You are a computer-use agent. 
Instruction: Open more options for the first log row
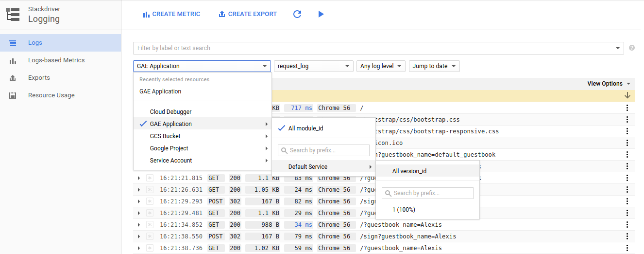point(627,108)
